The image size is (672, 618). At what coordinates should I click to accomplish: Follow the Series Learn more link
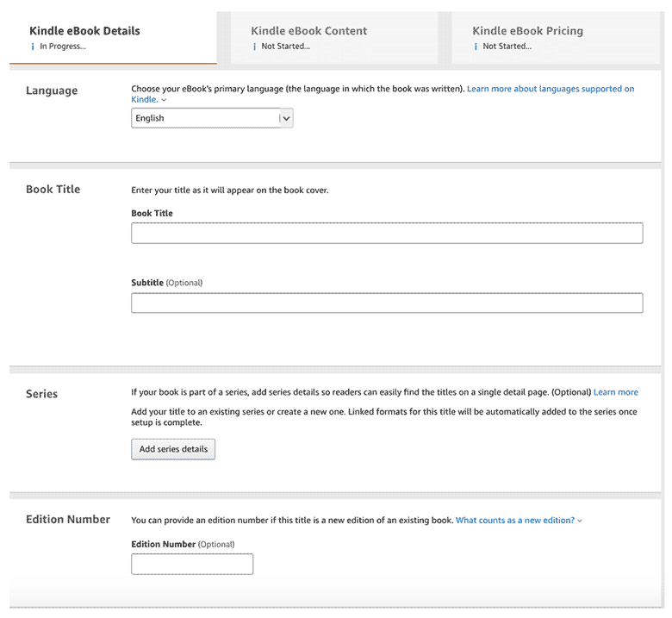click(616, 393)
